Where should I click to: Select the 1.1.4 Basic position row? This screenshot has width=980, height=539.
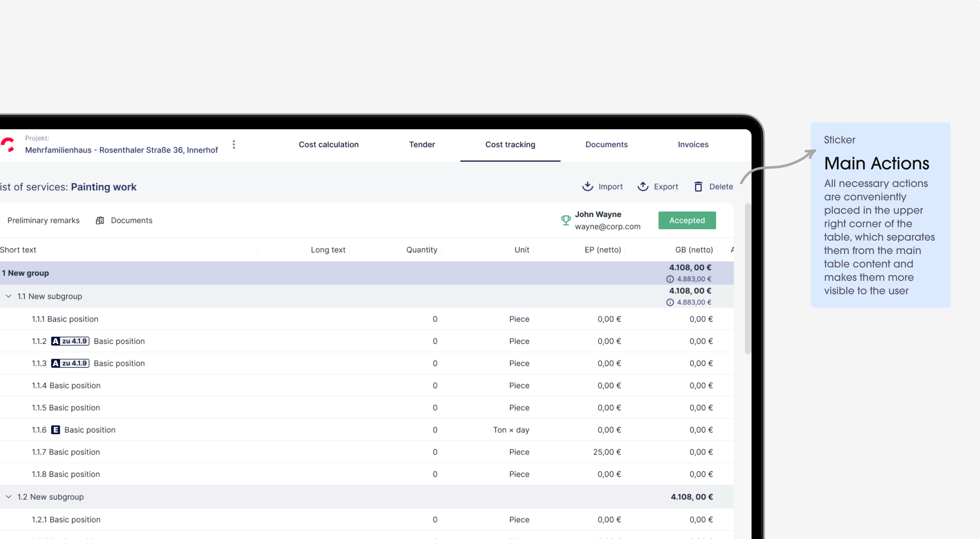coord(367,385)
